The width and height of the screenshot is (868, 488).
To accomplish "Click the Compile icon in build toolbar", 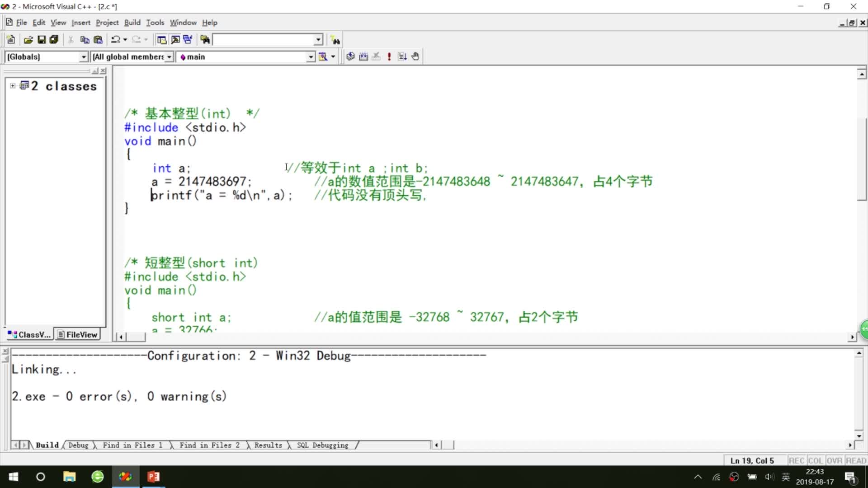I will 350,56.
